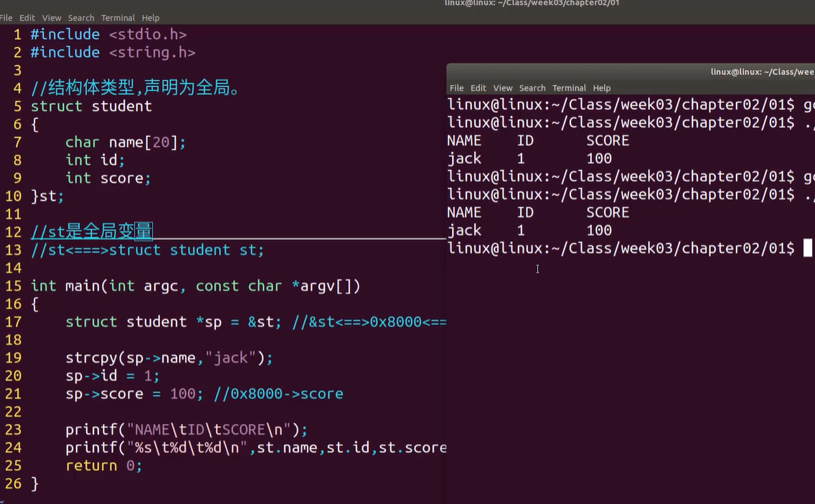815x504 pixels.
Task: Click the printf("NAME\tID\tSCORE\n") line
Action: tap(187, 429)
